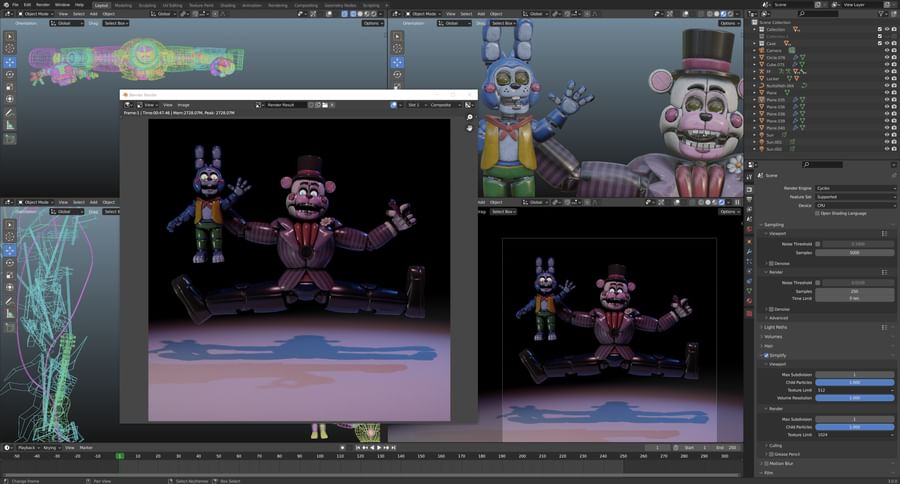Activate the Scale tool in top-left viewport toolbar
This screenshot has width=900, height=484.
pos(10,87)
